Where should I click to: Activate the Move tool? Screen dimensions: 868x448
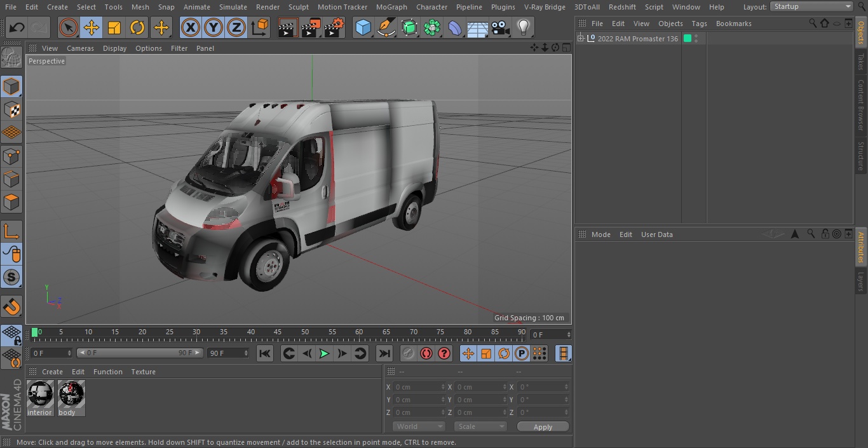tap(92, 27)
